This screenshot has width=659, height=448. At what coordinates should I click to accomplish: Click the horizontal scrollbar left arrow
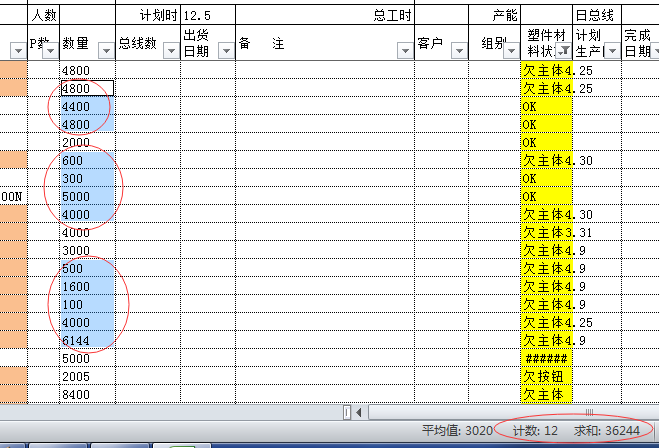[x=359, y=413]
